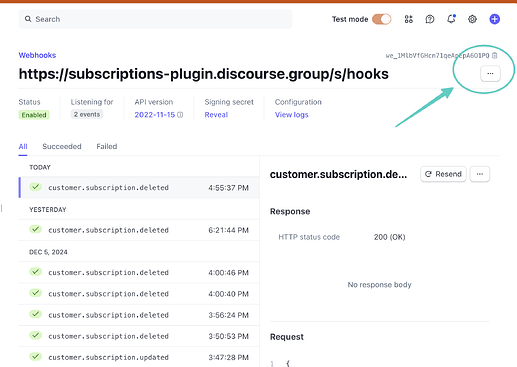Click info icon next to API version
Viewport: 517px width, 367px height.
pos(180,115)
